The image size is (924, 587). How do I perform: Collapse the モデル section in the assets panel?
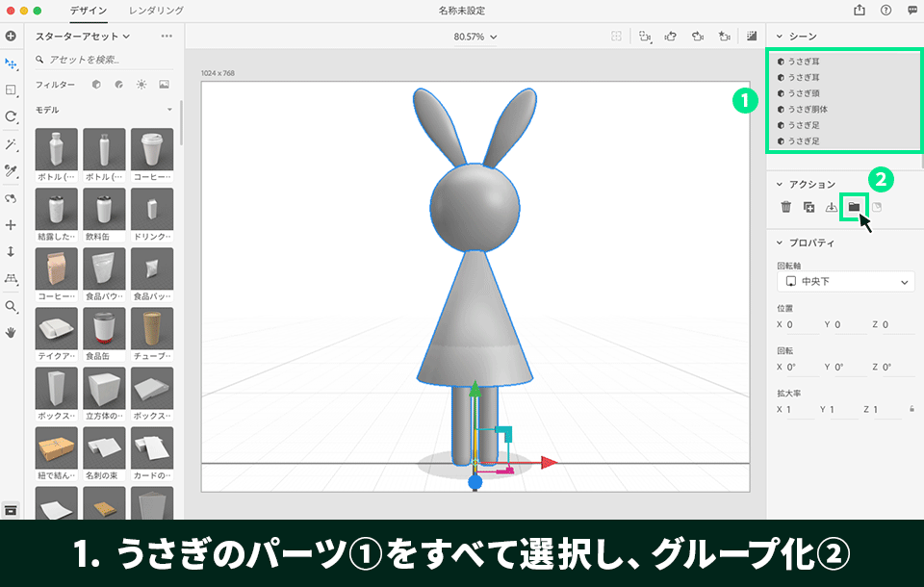click(x=170, y=110)
